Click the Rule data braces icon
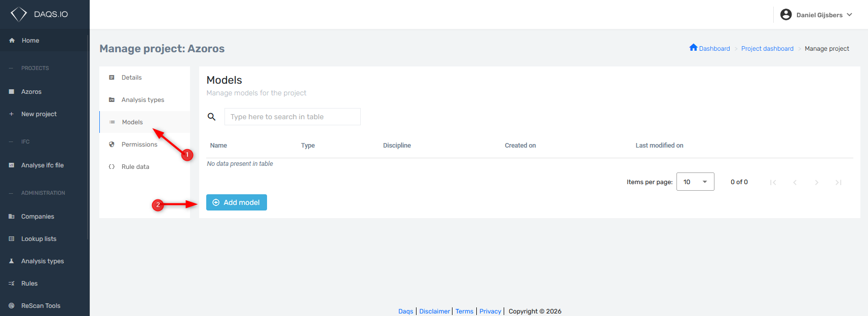This screenshot has height=316, width=868. [111, 167]
